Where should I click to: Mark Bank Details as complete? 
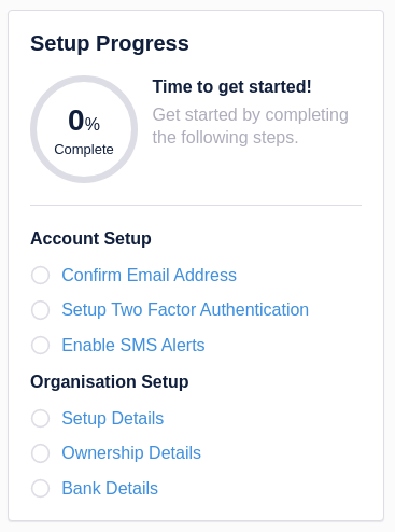(x=40, y=488)
